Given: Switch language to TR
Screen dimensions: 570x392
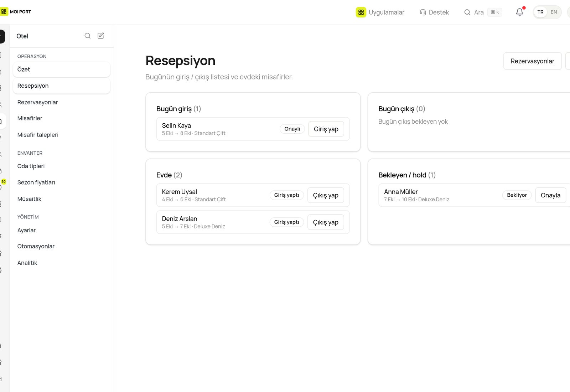Looking at the screenshot, I should pyautogui.click(x=540, y=12).
